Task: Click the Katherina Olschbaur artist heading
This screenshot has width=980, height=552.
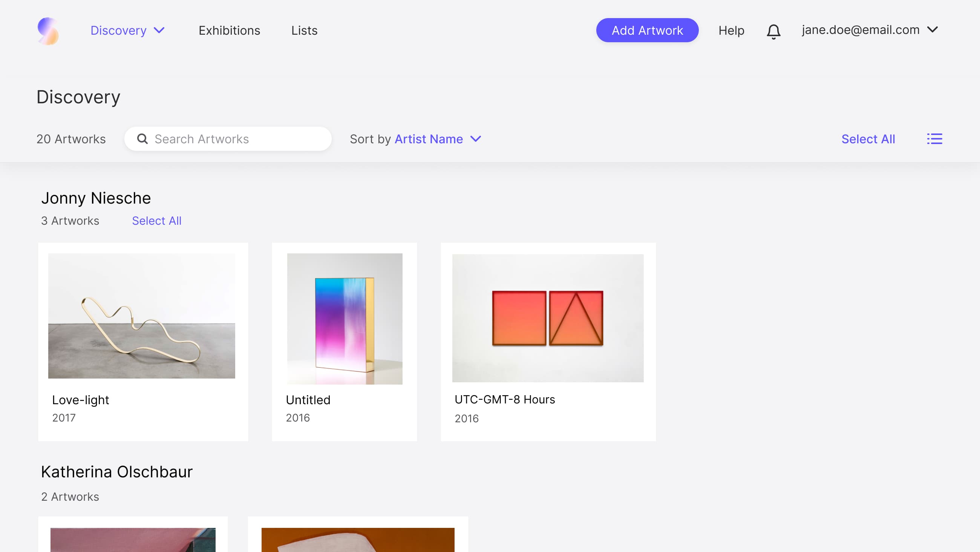Action: coord(117,472)
